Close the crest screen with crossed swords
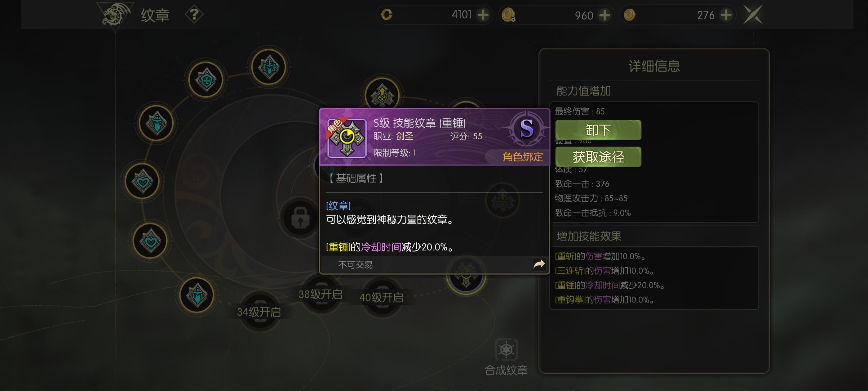The height and width of the screenshot is (391, 868). tap(753, 15)
